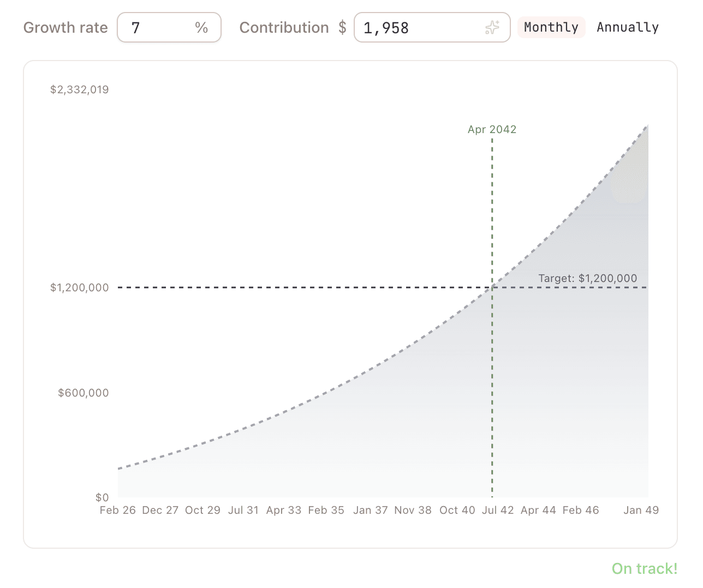Select the Monthly contribution option
The image size is (703, 588).
point(551,27)
